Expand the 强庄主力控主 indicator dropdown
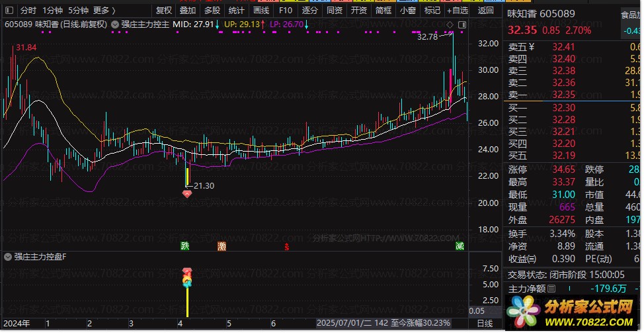The image size is (644, 333). tap(116, 24)
